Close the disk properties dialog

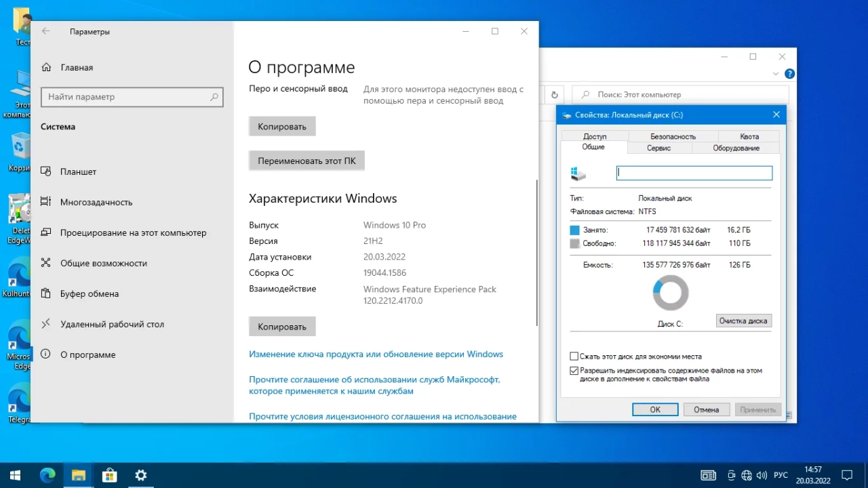click(x=776, y=115)
